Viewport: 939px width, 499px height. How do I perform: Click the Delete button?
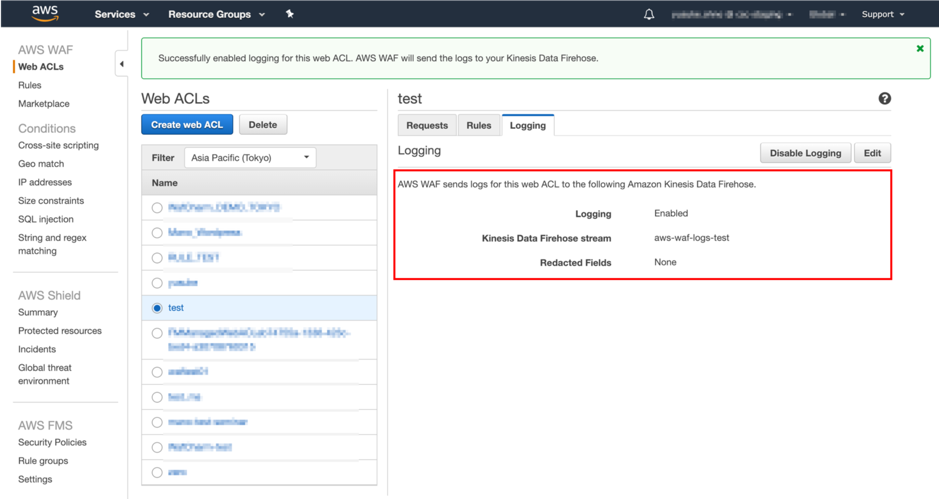[x=263, y=125]
